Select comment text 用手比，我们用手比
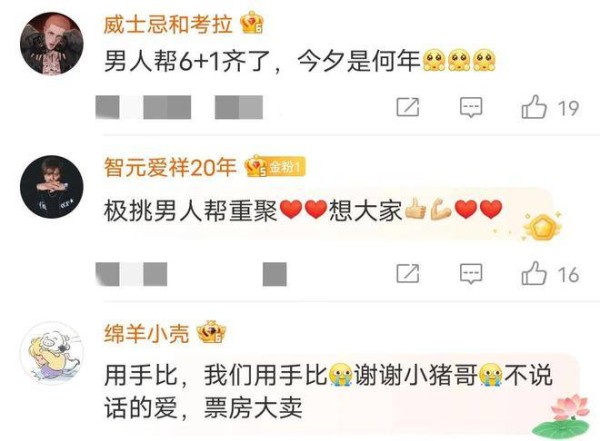This screenshot has height=441, width=600. (x=215, y=375)
